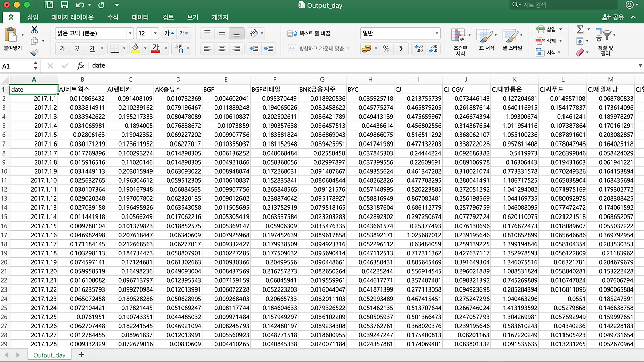Switch to the 삽입 ribbon tab

[33, 17]
